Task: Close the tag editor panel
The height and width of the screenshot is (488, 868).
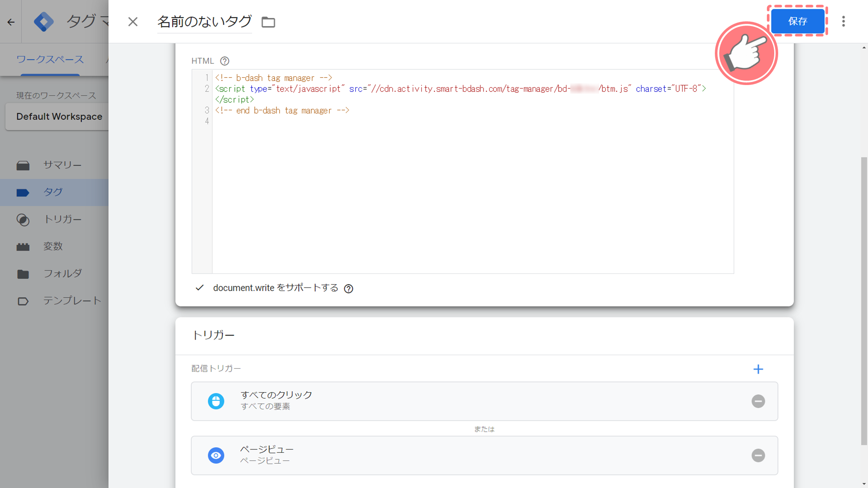Action: (133, 22)
